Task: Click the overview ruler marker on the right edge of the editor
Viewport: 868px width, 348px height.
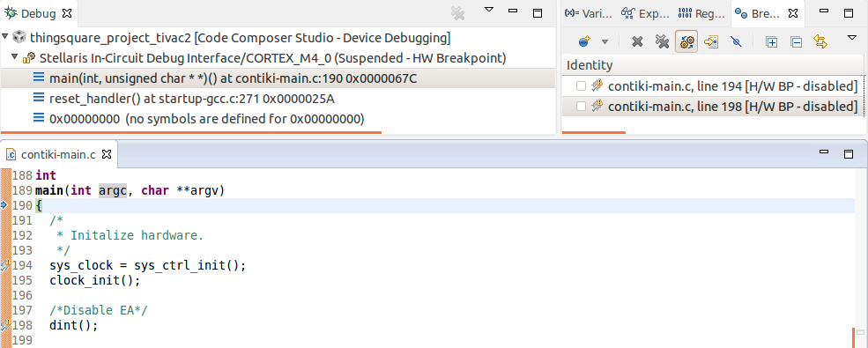Action: [x=860, y=332]
